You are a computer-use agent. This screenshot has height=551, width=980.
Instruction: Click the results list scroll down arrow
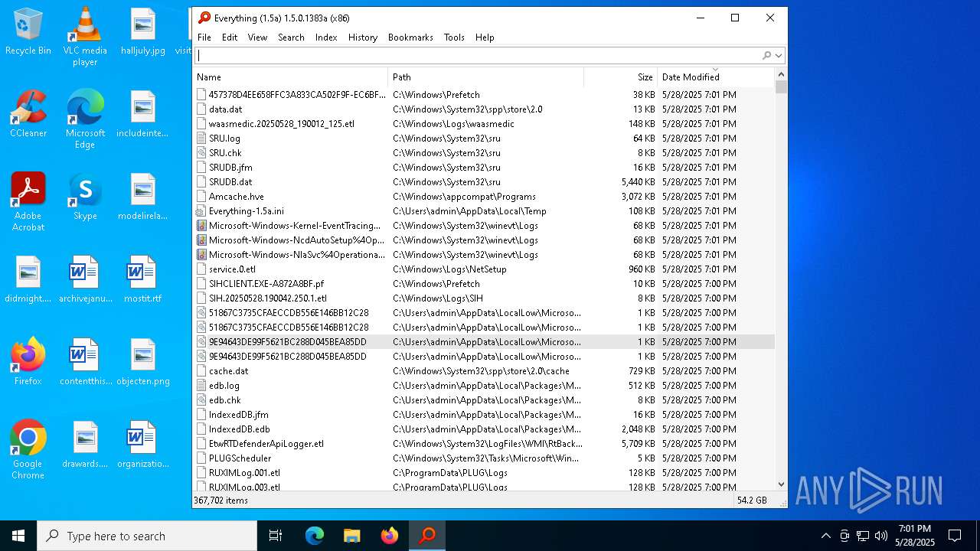point(781,484)
